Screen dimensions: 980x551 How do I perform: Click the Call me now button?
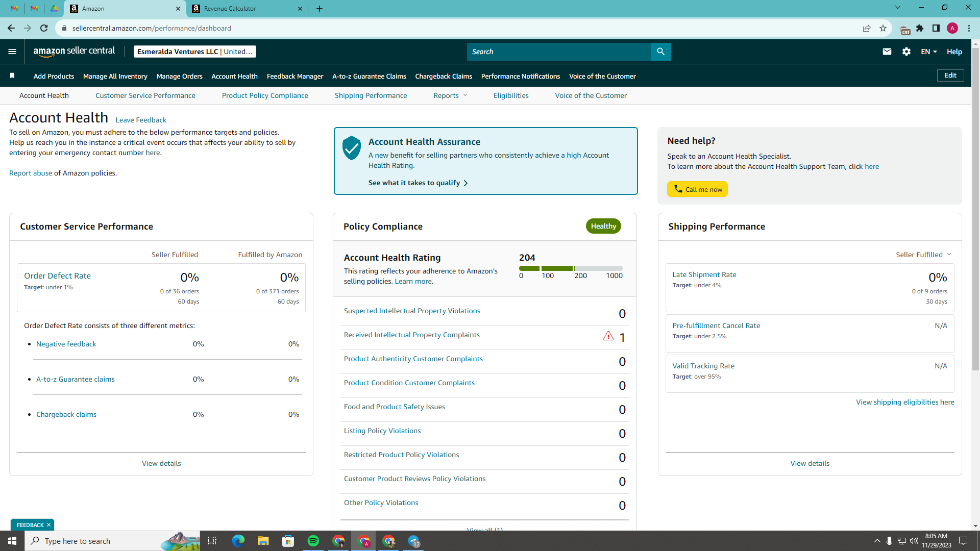coord(697,189)
